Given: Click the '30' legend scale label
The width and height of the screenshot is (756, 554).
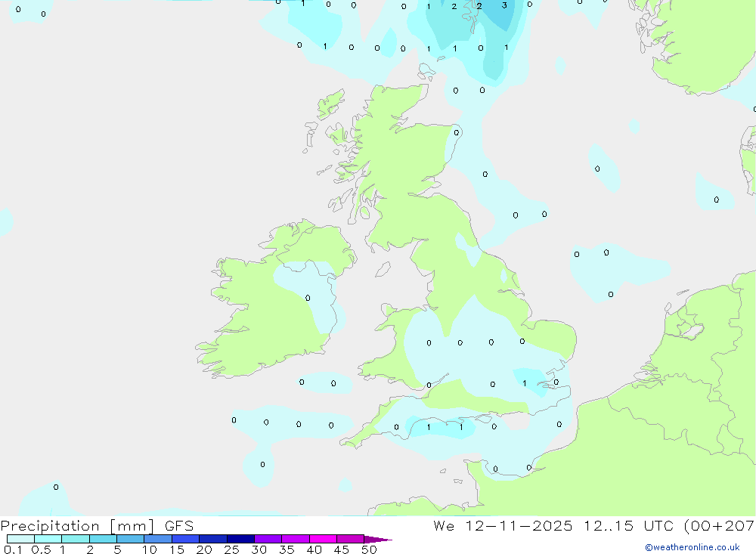Looking at the screenshot, I should click(x=259, y=549).
